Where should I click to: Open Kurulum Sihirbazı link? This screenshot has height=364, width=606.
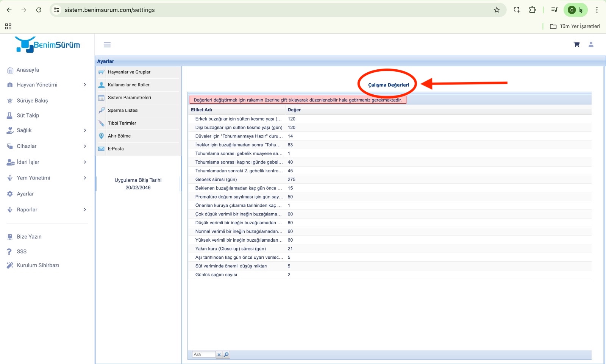click(38, 265)
